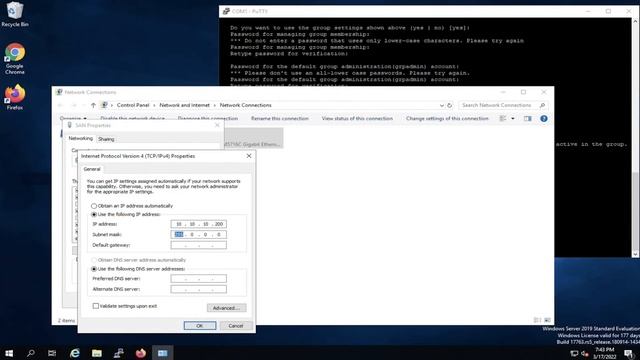Open Action Center notifications icon
Screen dimensions: 640x360
point(629,353)
